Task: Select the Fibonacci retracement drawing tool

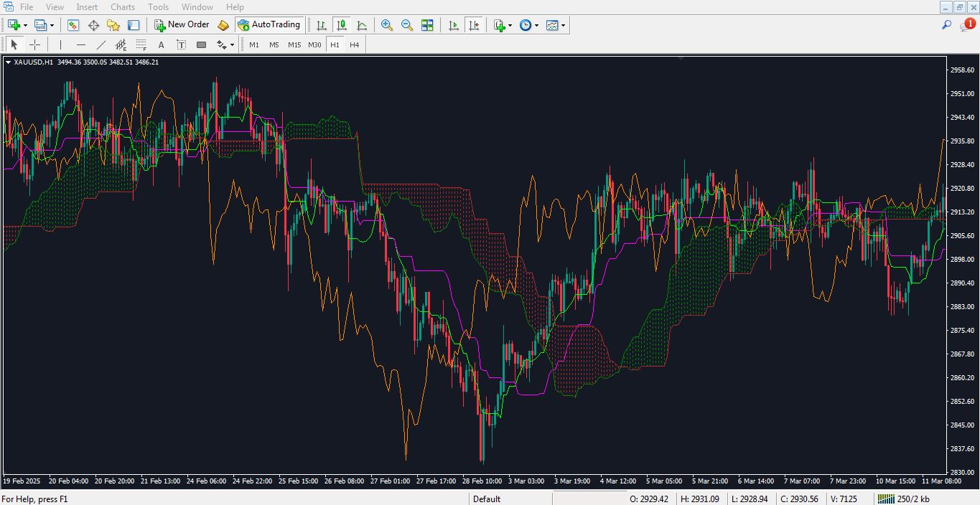Action: [x=141, y=44]
